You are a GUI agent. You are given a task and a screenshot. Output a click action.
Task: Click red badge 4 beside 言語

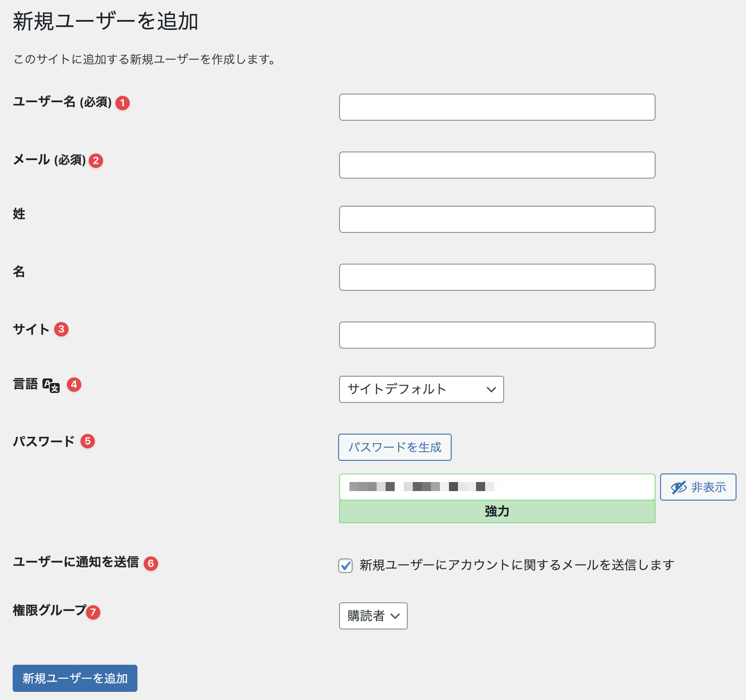pyautogui.click(x=74, y=385)
